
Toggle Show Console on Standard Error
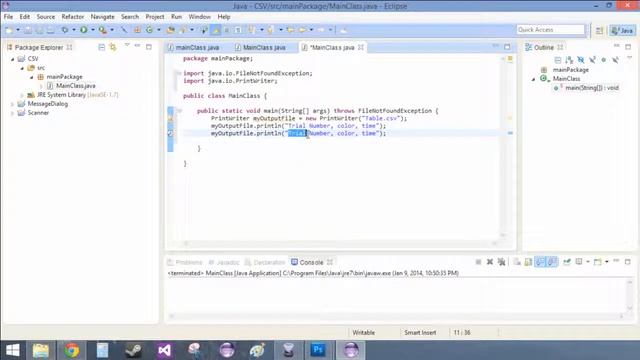point(552,262)
